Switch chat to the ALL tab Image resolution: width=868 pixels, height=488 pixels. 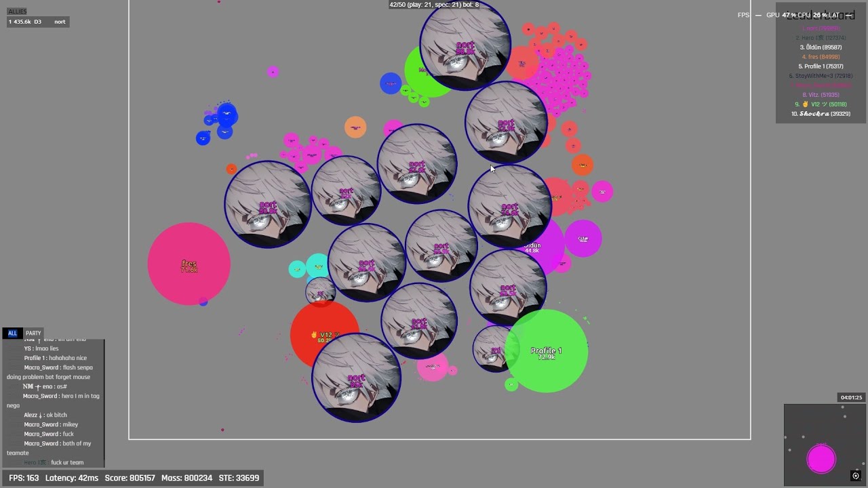[x=12, y=333]
